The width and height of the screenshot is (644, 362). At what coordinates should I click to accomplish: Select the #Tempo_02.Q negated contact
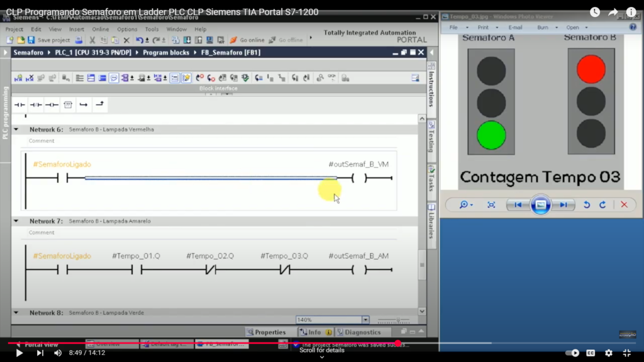click(x=210, y=270)
